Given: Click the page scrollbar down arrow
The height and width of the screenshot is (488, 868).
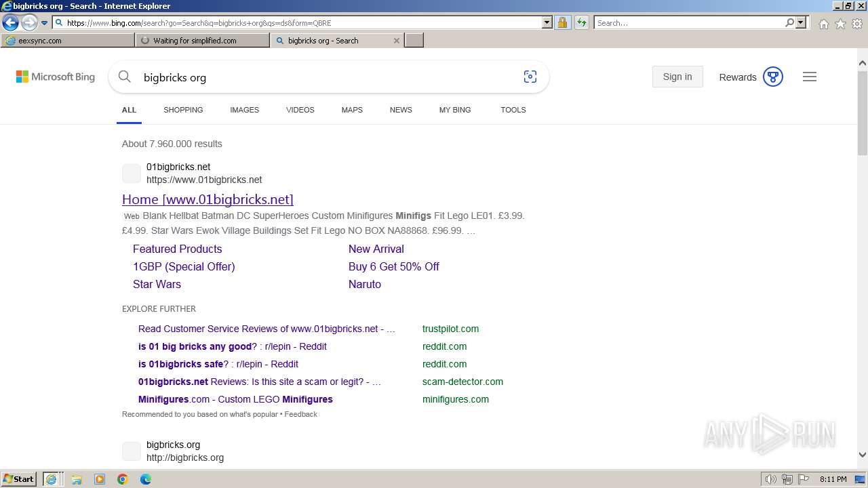Looking at the screenshot, I should [x=863, y=455].
